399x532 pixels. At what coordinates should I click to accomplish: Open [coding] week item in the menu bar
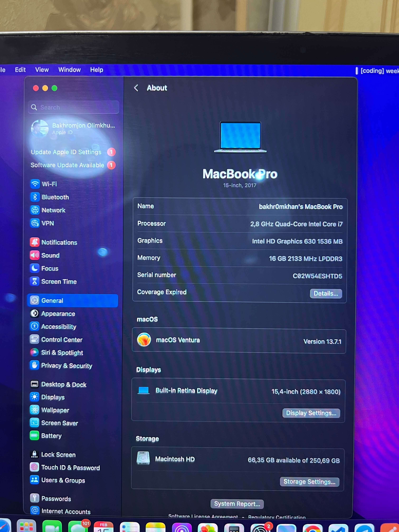pyautogui.click(x=377, y=71)
